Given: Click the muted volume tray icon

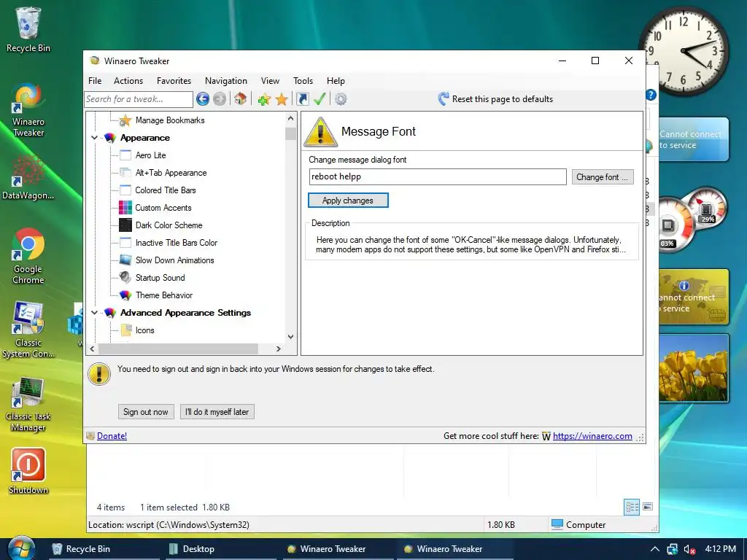Looking at the screenshot, I should point(689,549).
